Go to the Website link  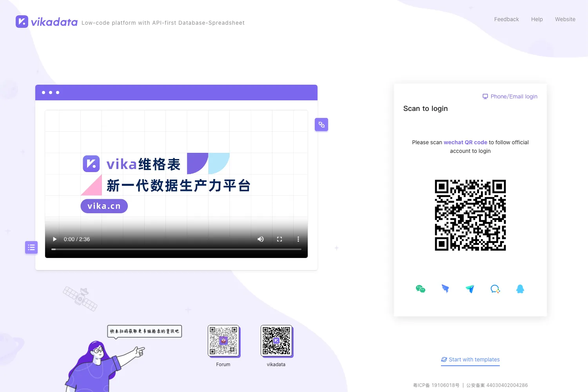coord(565,19)
